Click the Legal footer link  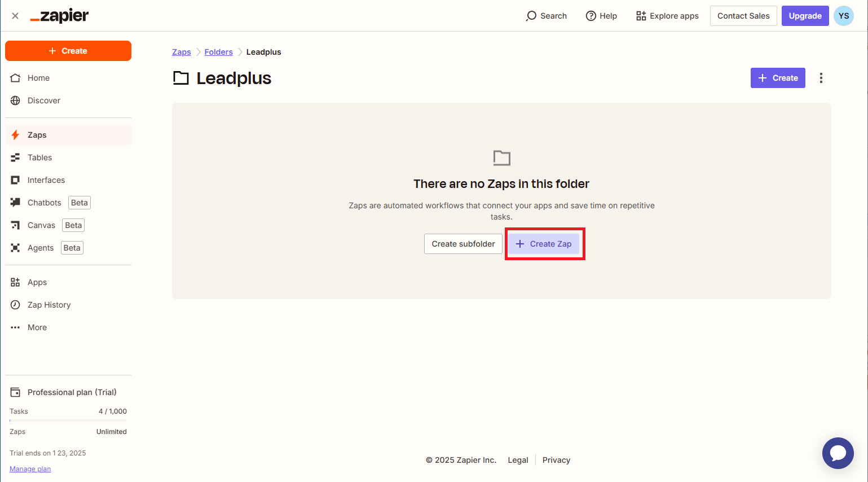point(518,460)
